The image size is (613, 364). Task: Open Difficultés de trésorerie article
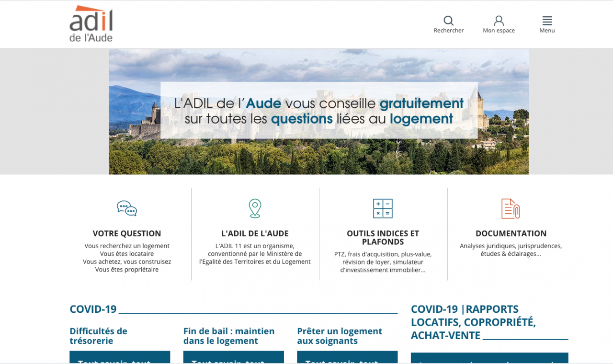(99, 336)
